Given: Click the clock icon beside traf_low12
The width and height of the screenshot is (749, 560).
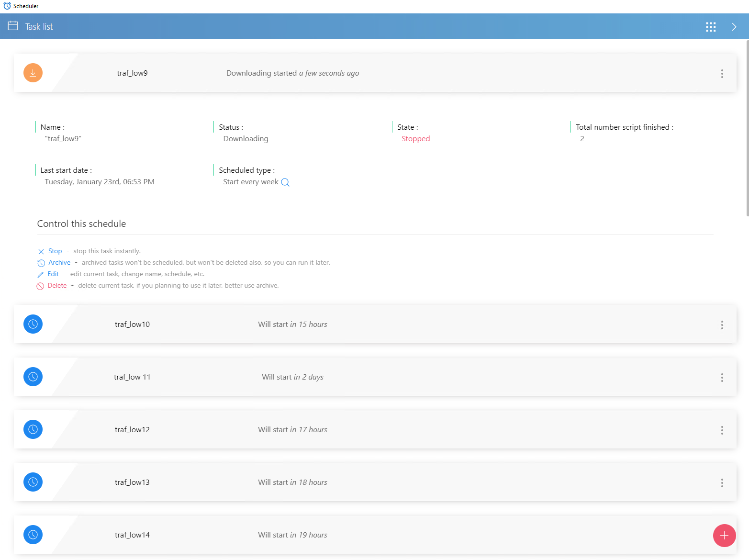Looking at the screenshot, I should point(33,429).
